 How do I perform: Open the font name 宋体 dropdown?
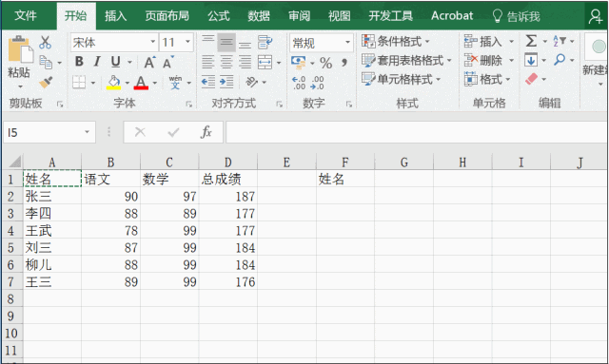153,42
